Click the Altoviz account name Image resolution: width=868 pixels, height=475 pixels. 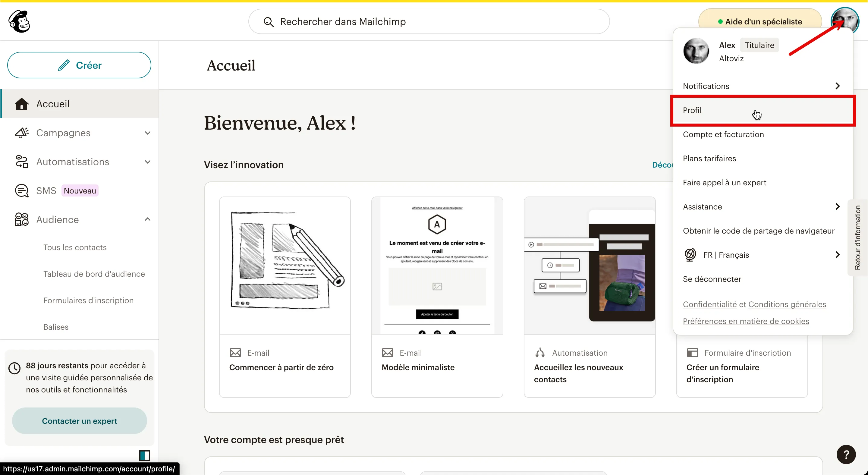point(731,58)
